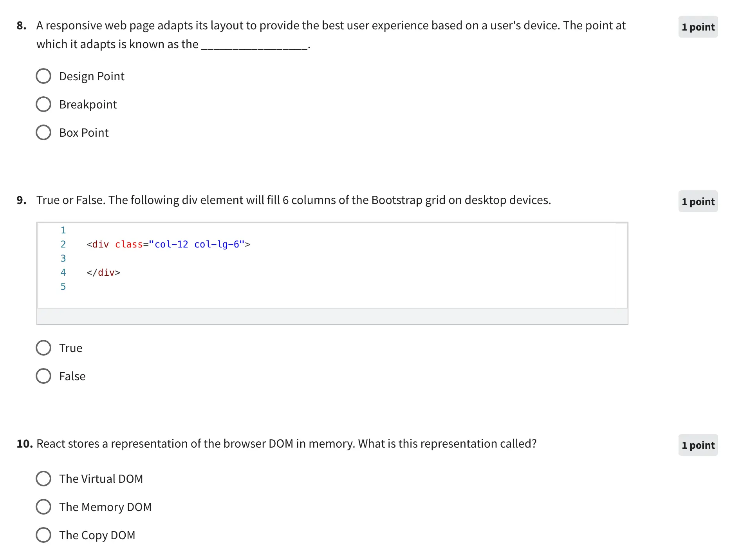The width and height of the screenshot is (740, 560).
Task: Click the 1 point badge for question 8
Action: 698,27
